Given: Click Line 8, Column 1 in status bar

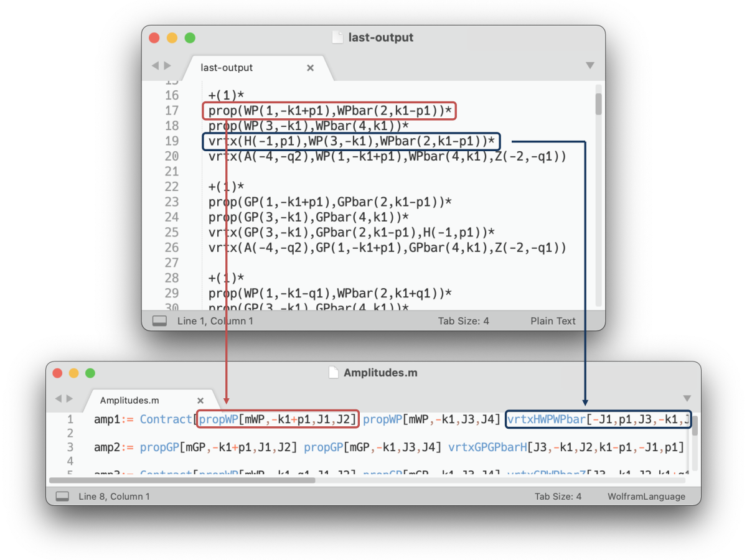Looking at the screenshot, I should [x=114, y=497].
